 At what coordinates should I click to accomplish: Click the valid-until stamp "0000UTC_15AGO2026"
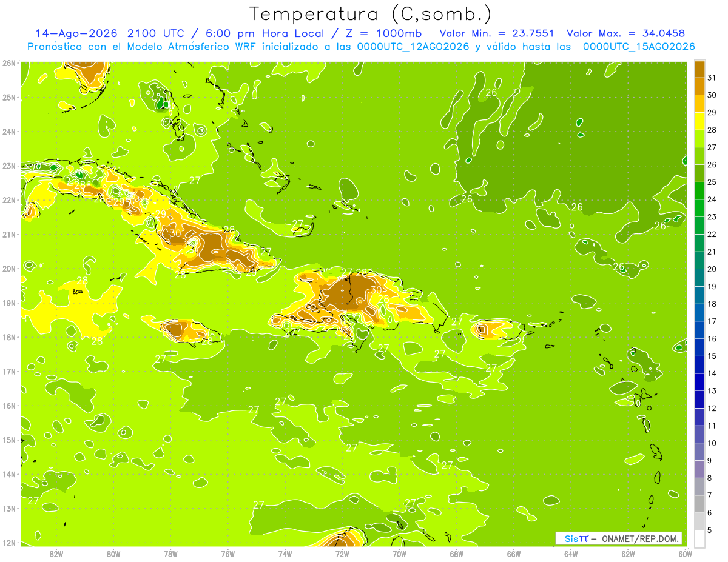639,47
